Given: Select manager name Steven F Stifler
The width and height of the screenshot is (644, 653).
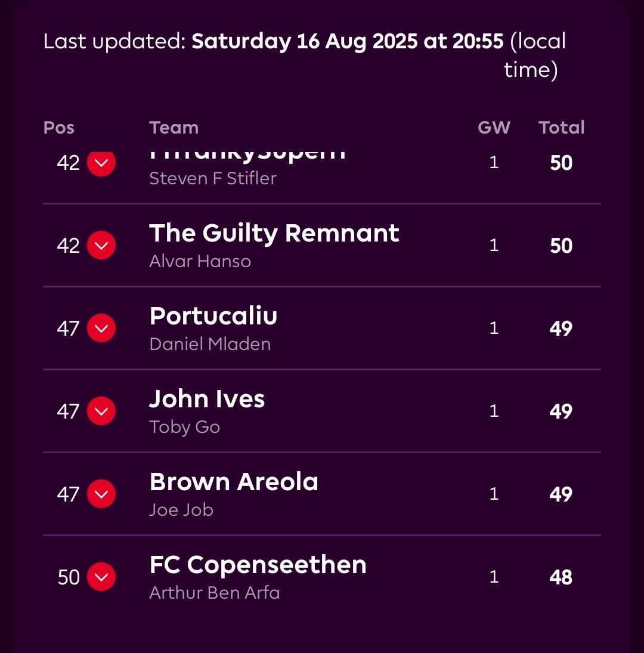Looking at the screenshot, I should (x=212, y=178).
